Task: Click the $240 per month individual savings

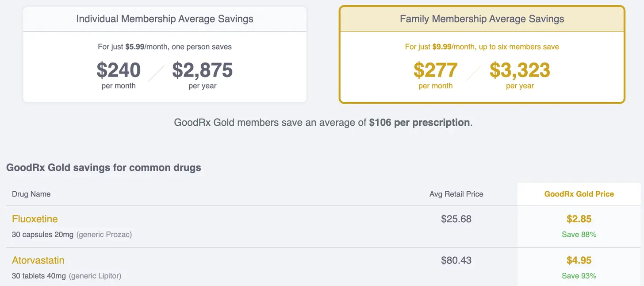Action: click(119, 70)
